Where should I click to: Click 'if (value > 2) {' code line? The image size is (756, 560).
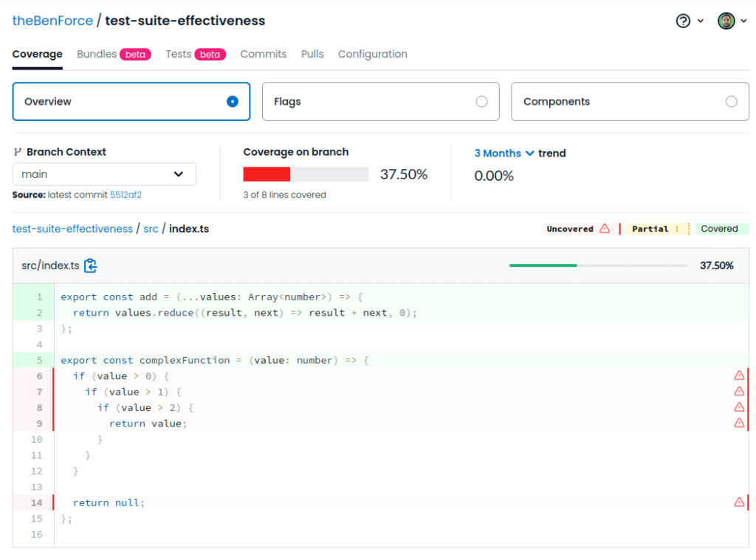coord(145,408)
